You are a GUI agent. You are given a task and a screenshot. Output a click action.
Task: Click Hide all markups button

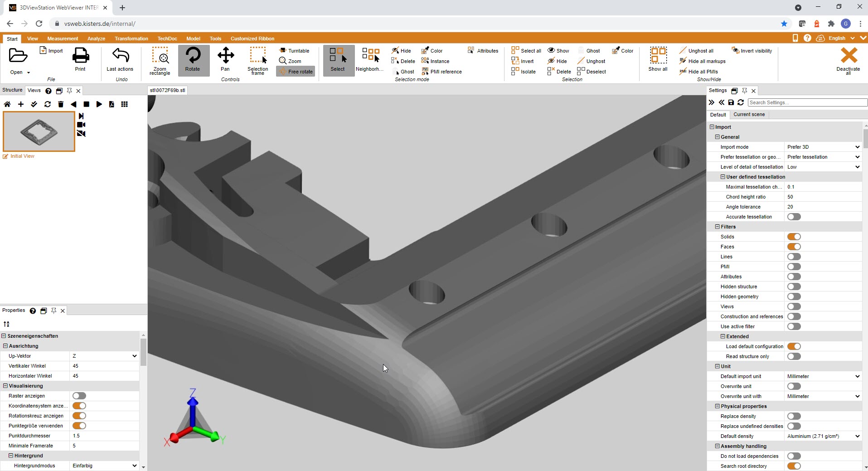pyautogui.click(x=702, y=61)
